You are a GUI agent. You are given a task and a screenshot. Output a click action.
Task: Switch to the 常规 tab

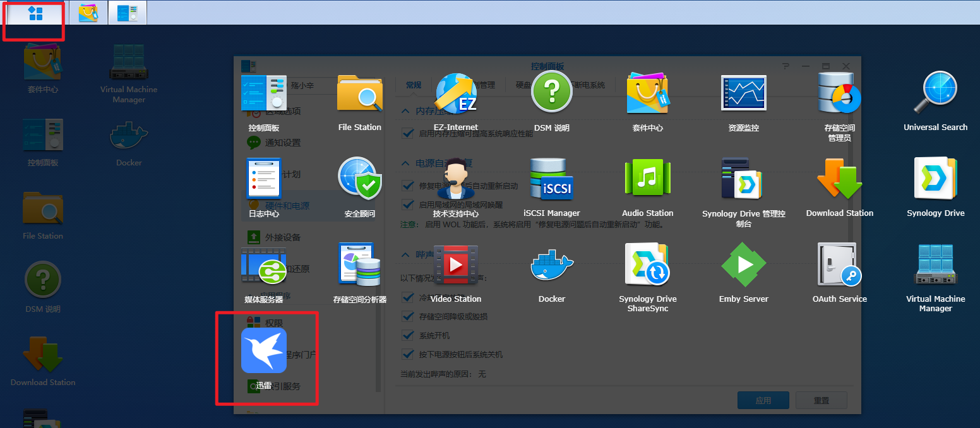coord(414,85)
